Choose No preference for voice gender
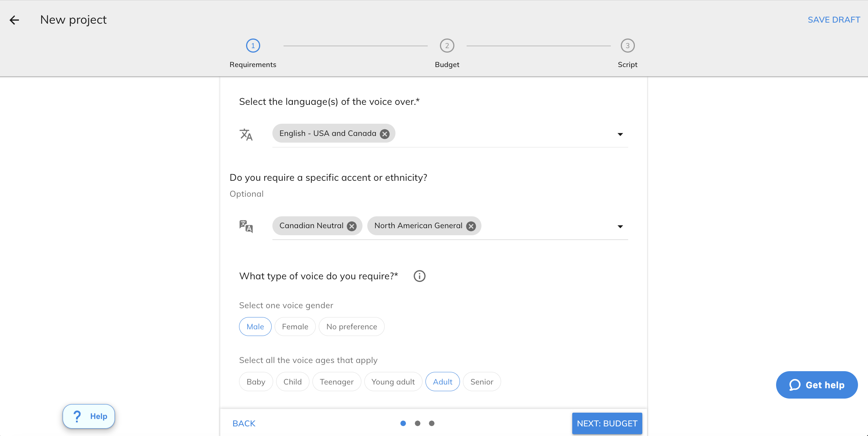This screenshot has width=868, height=436. [x=351, y=327]
